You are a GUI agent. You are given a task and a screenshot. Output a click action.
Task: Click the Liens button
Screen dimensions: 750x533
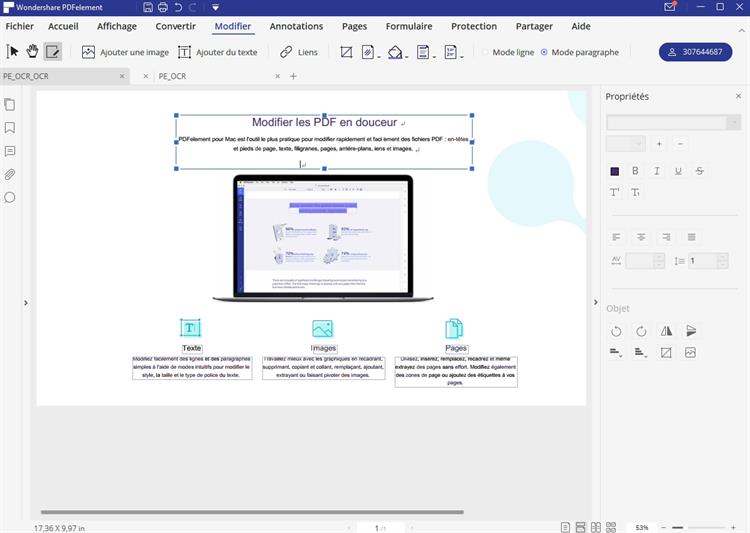(298, 52)
